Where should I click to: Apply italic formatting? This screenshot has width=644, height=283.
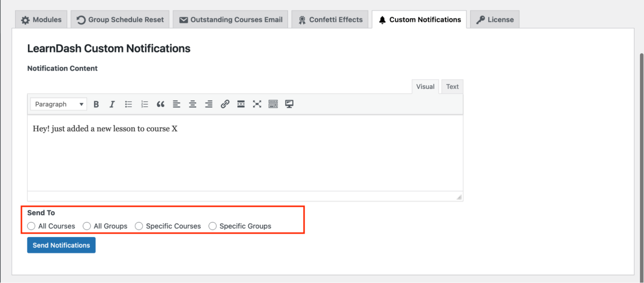pyautogui.click(x=112, y=104)
